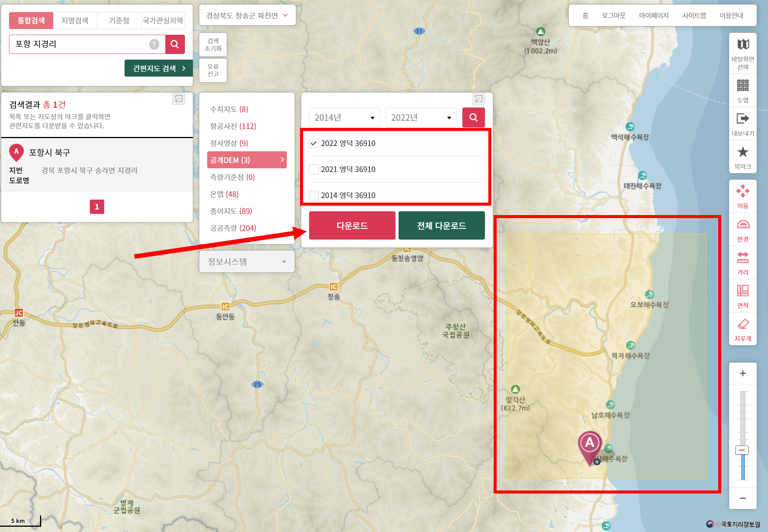Choose the 면적 area measuring tool
Image resolution: width=768 pixels, height=532 pixels.
point(743,291)
